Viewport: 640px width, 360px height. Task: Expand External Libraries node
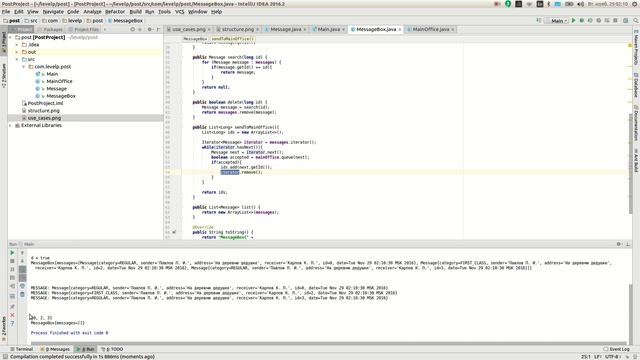pos(11,125)
